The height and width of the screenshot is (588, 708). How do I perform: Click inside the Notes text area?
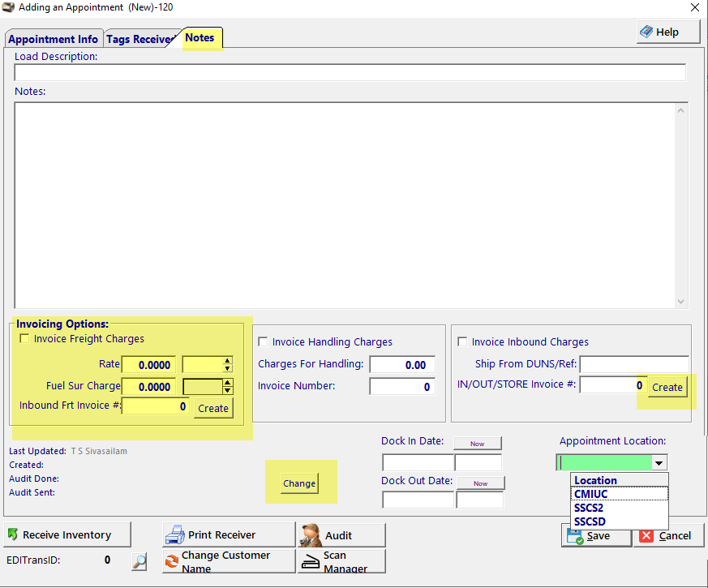click(345, 205)
